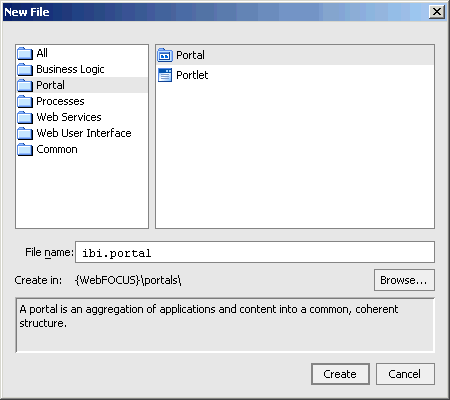Click into the File name field
This screenshot has width=450, height=400.
(255, 252)
